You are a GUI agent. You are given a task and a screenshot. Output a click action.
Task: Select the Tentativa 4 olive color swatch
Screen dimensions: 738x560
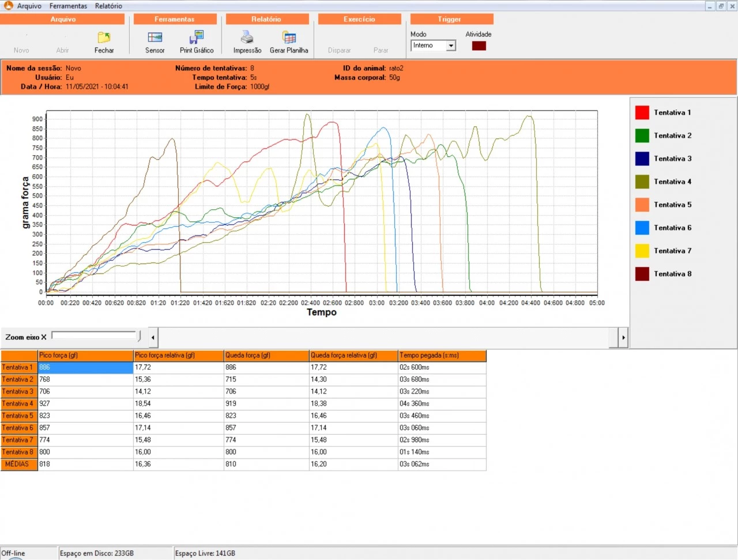click(642, 182)
